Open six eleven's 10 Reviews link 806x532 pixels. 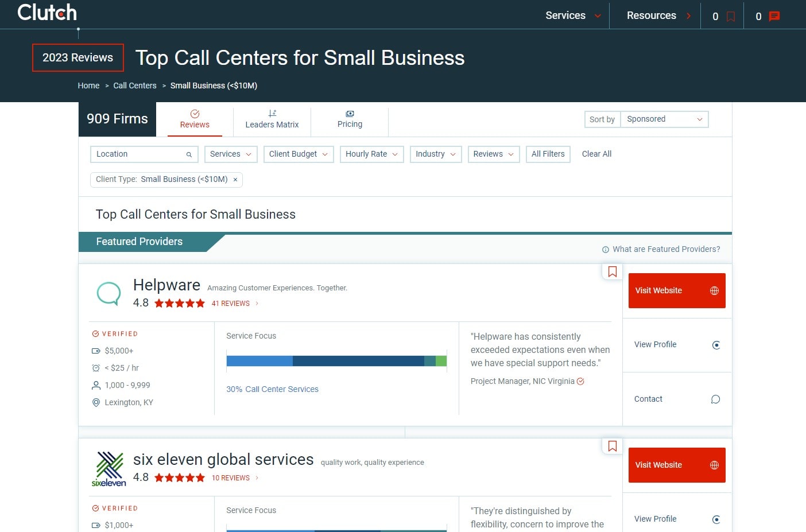point(231,478)
